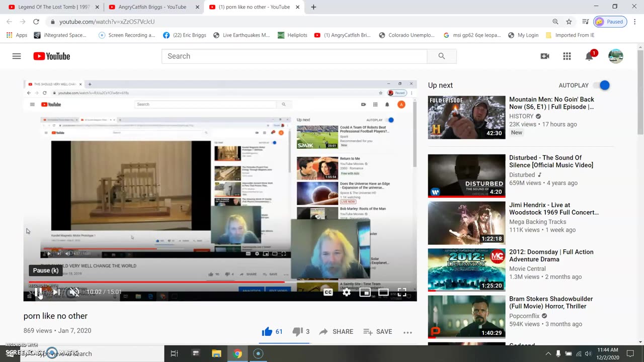Show hidden system tray icons

(x=548, y=353)
